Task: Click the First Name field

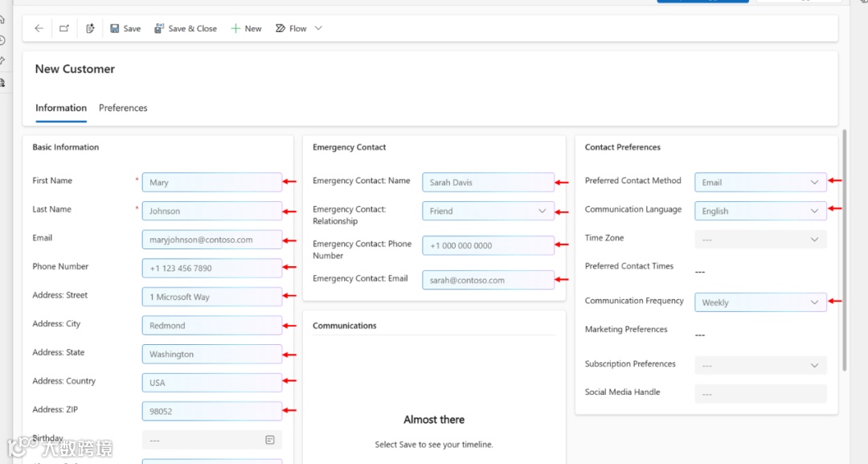Action: coord(212,183)
